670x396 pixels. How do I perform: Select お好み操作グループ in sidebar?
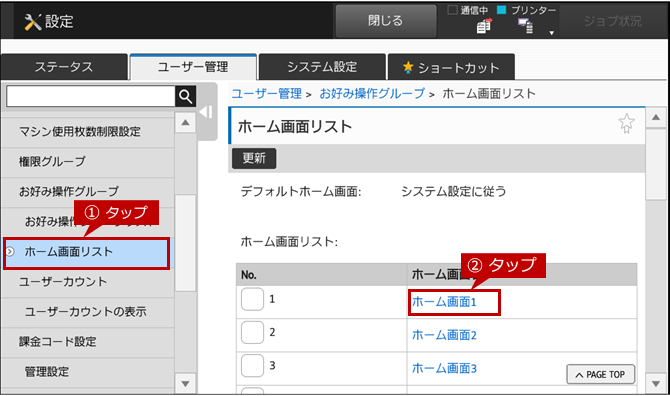tap(88, 191)
